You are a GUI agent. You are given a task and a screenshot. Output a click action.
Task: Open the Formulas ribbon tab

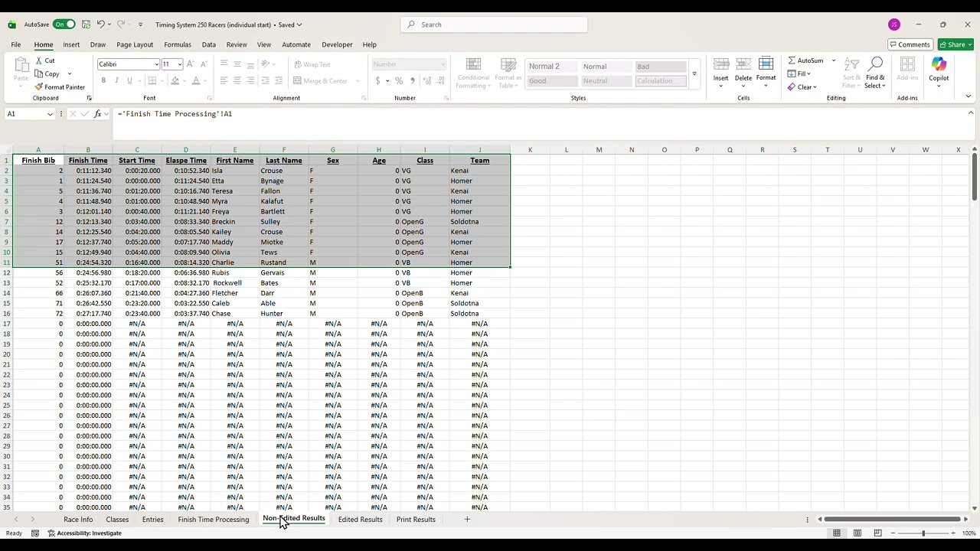click(178, 44)
